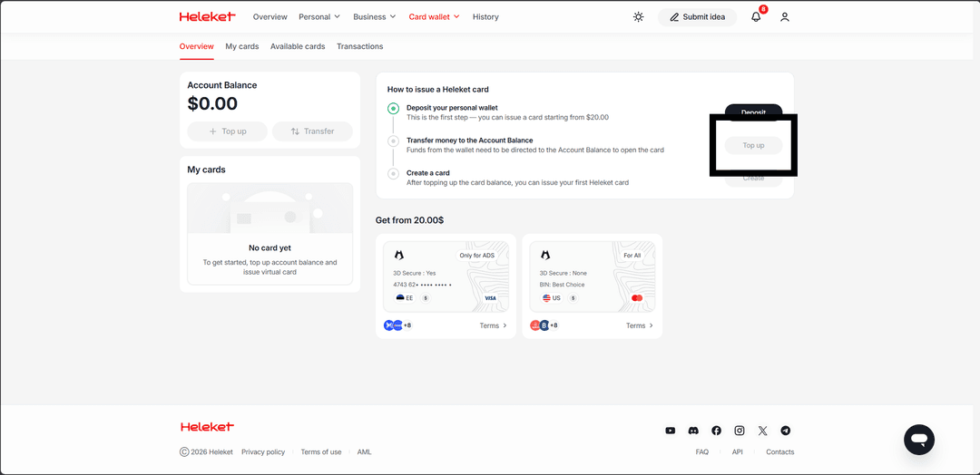Image resolution: width=980 pixels, height=475 pixels.
Task: Switch to the Transactions tab
Action: click(x=359, y=46)
